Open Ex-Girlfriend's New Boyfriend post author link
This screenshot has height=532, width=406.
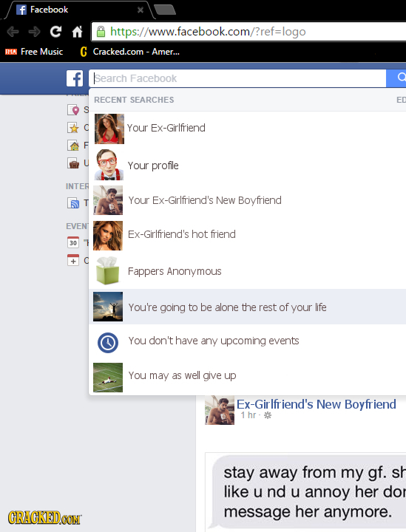tap(317, 404)
